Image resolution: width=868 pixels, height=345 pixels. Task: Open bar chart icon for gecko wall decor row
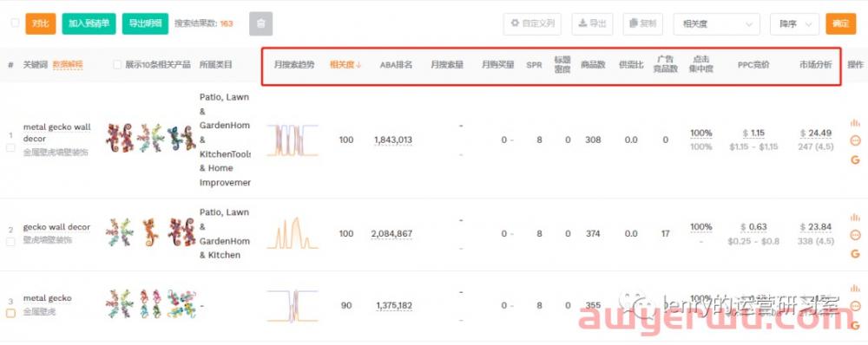[855, 218]
